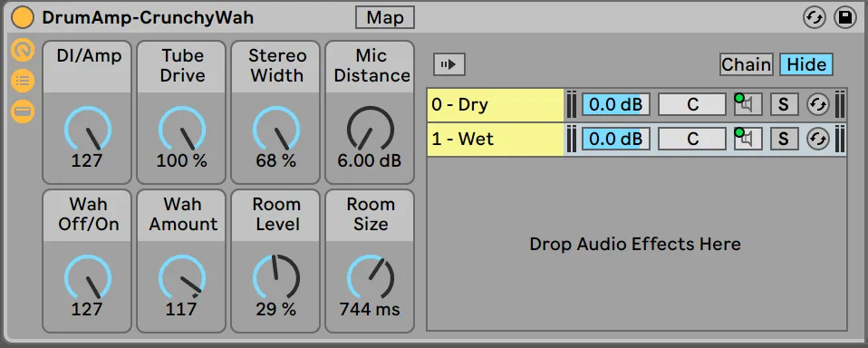
Task: Save the rack preset with the disk icon
Action: pyautogui.click(x=845, y=18)
